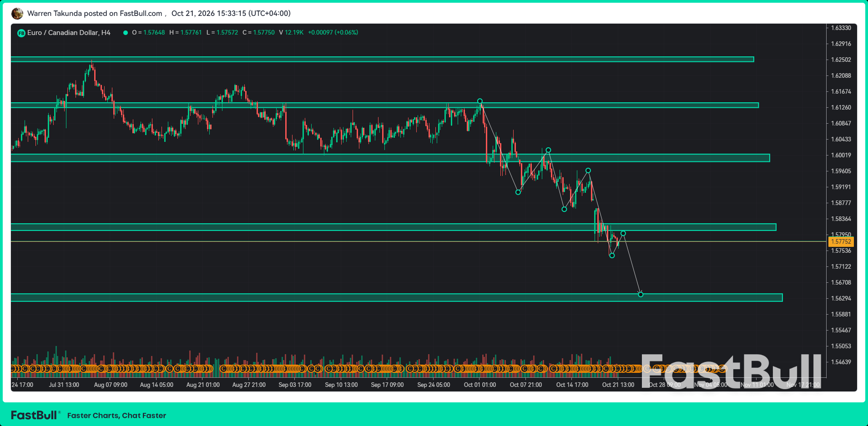Click the FB symbol badge beside Euro / Canadian Dollar
The width and height of the screenshot is (868, 426).
[21, 33]
